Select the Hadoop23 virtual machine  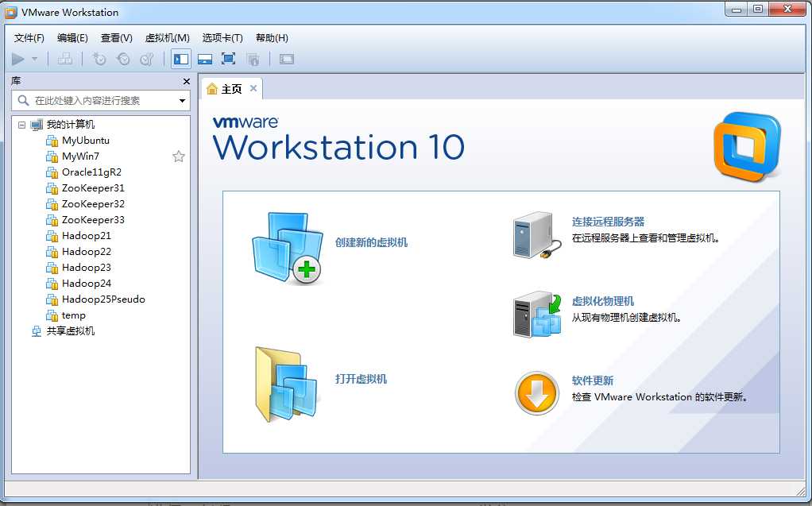coord(87,267)
